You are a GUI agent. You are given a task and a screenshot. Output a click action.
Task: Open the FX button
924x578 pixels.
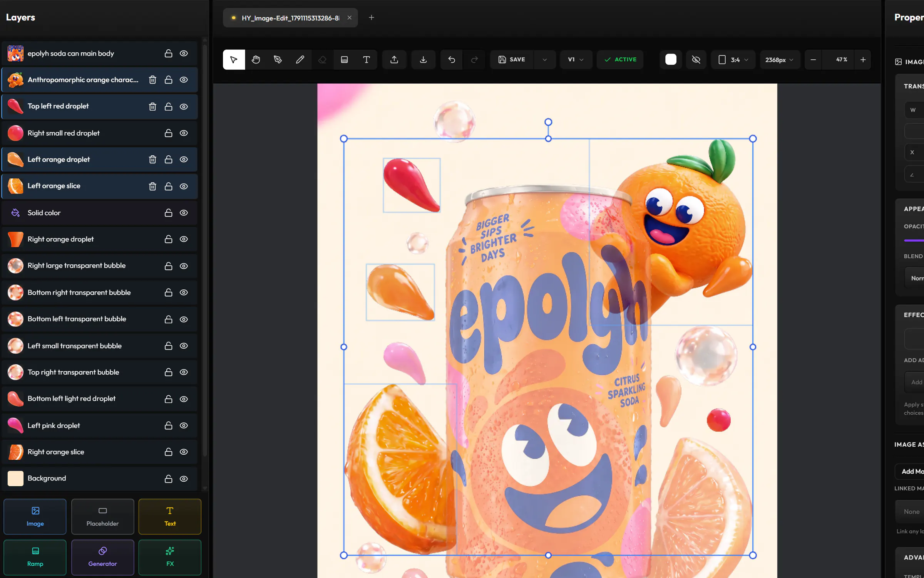(170, 557)
